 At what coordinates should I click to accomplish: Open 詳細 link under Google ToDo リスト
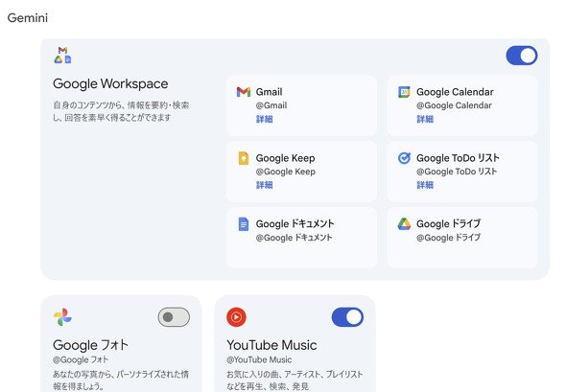(x=425, y=185)
